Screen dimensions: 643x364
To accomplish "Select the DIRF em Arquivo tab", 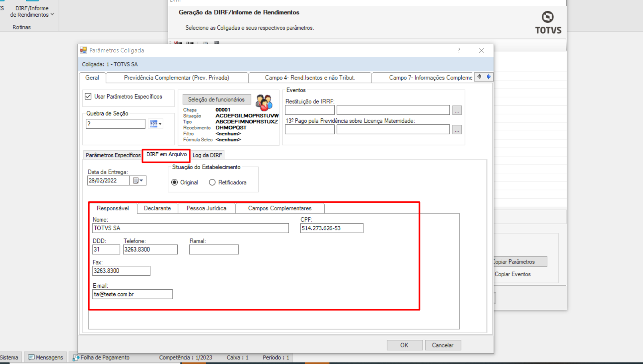I will coord(167,155).
